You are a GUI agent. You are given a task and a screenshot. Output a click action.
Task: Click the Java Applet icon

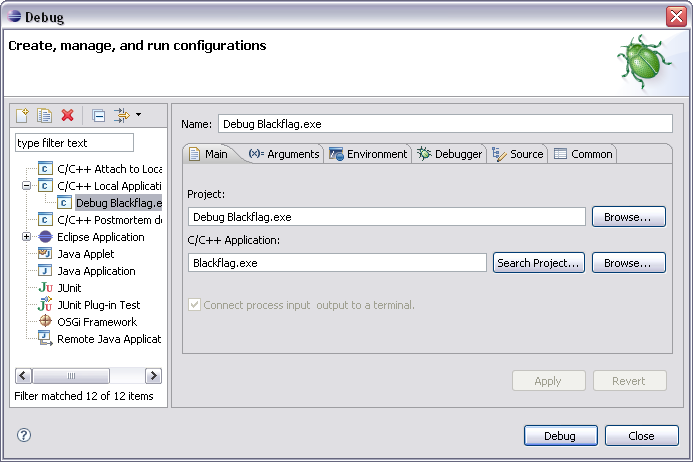45,254
